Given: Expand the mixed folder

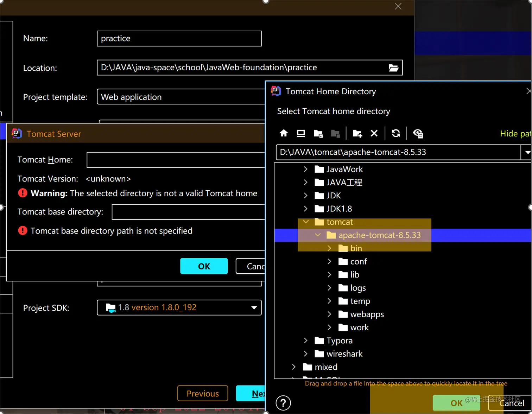Looking at the screenshot, I should click(293, 367).
